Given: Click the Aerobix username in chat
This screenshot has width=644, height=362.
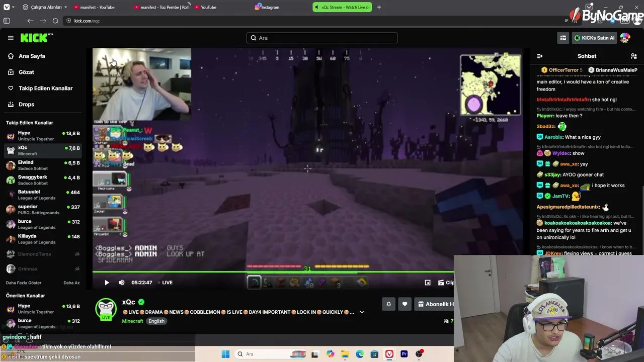Looking at the screenshot, I should tap(554, 137).
